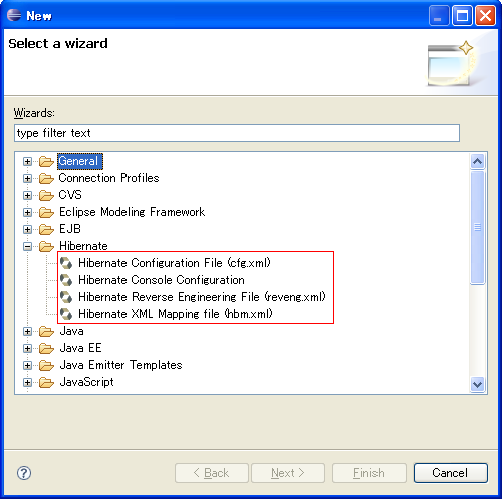Close the New dialog window
The height and width of the screenshot is (499, 502).
coord(485,16)
